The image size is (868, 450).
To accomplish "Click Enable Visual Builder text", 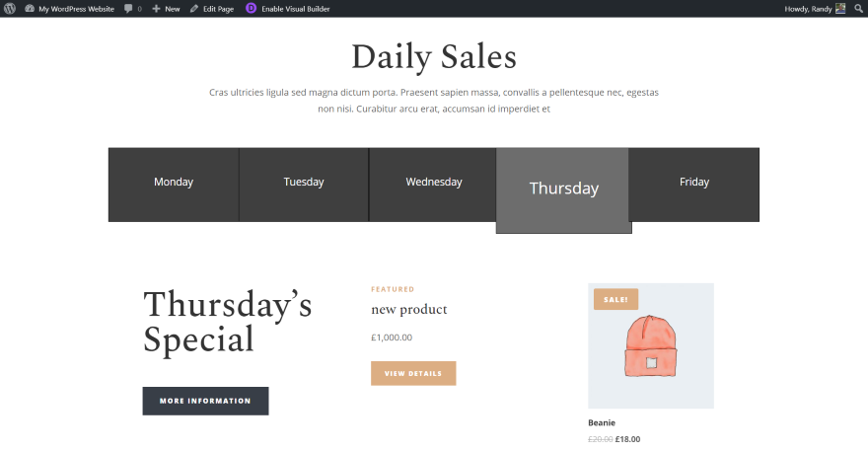I will click(296, 9).
